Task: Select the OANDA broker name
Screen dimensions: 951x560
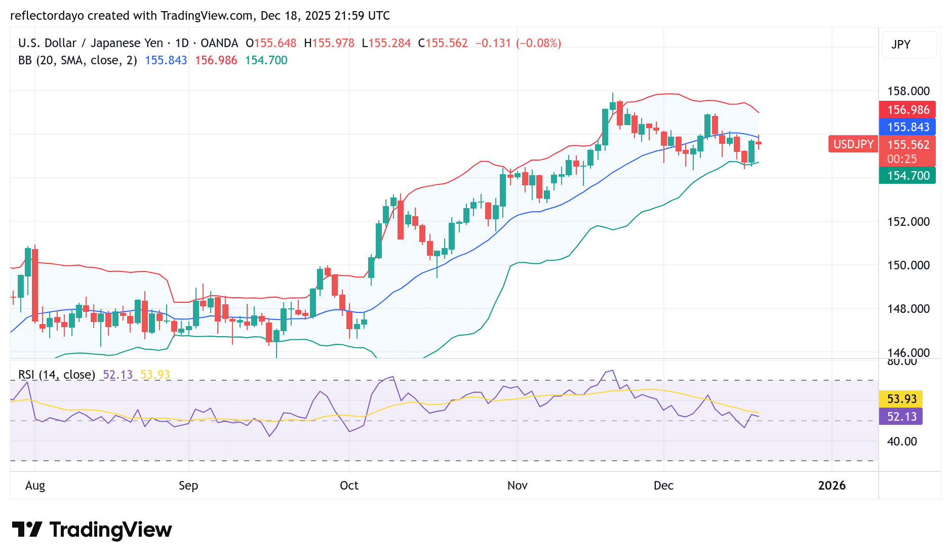Action: tap(219, 43)
